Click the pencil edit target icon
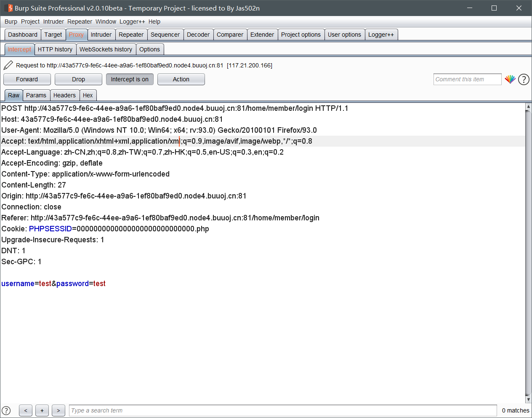 pos(8,65)
